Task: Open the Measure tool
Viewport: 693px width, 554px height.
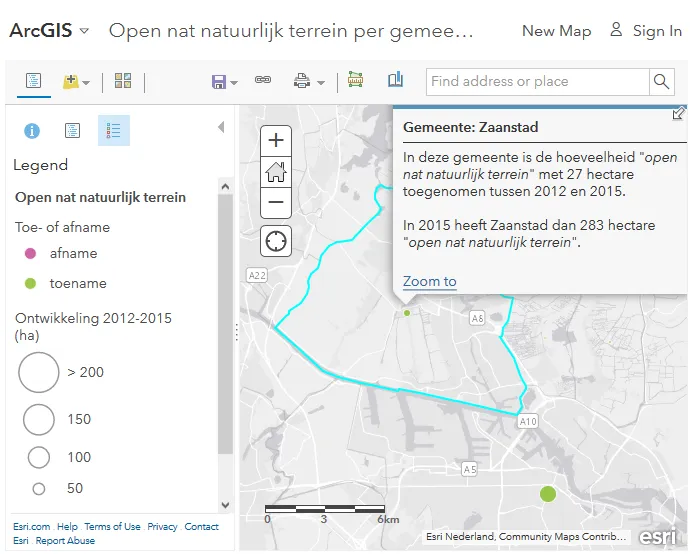Action: [x=355, y=80]
